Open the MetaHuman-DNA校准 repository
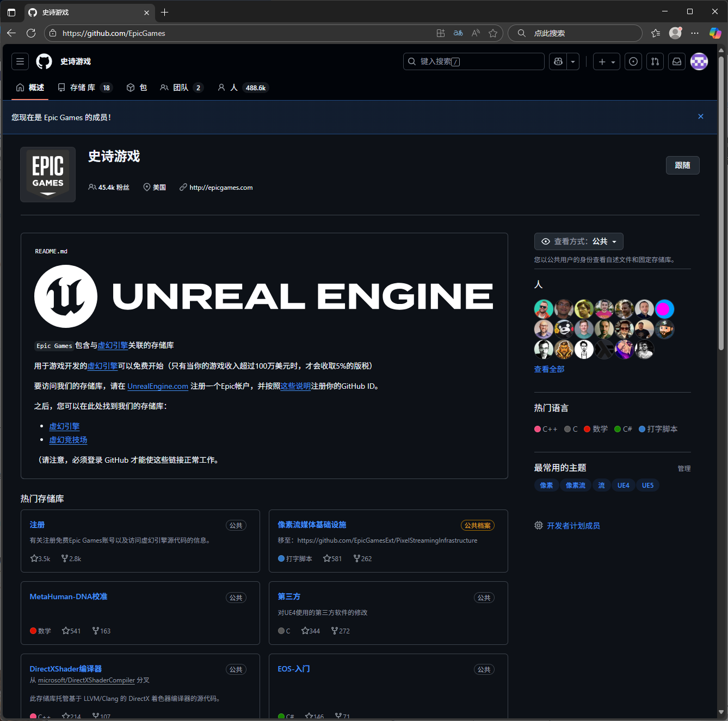728x721 pixels. tap(69, 596)
